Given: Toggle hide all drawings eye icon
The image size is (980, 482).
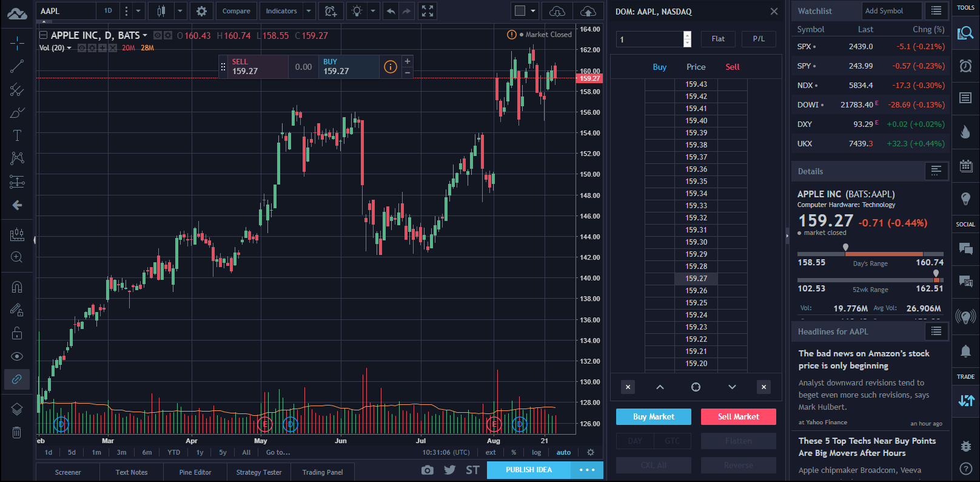Looking at the screenshot, I should coord(17,356).
